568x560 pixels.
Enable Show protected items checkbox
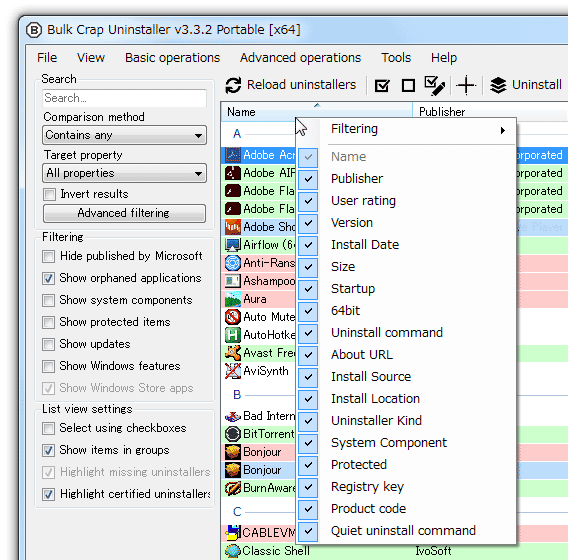(x=49, y=322)
